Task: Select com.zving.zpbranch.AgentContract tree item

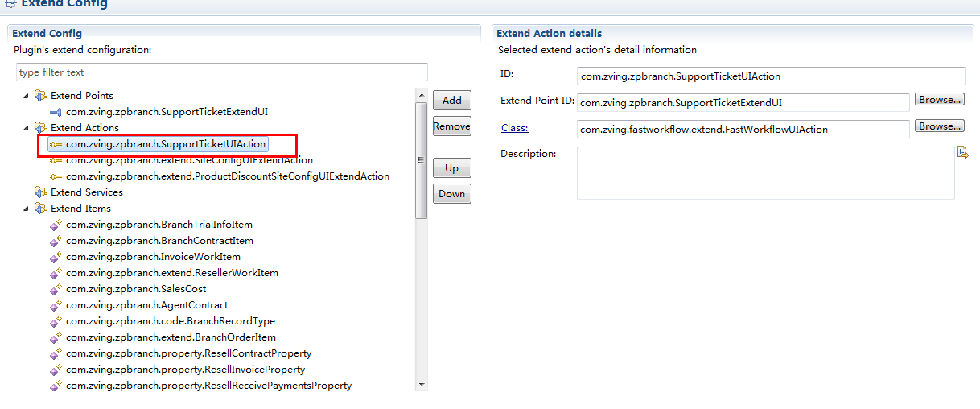Action: coord(146,305)
